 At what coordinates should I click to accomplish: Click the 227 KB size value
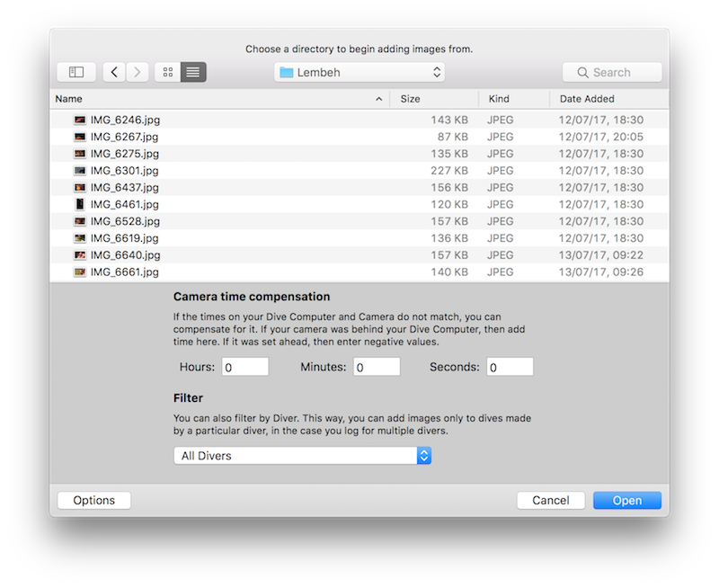pos(448,171)
